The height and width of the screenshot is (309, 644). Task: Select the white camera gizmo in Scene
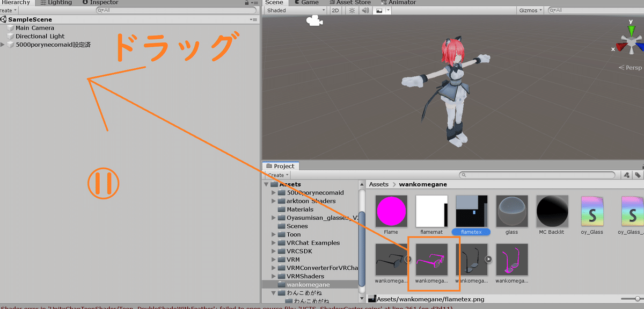click(x=313, y=21)
